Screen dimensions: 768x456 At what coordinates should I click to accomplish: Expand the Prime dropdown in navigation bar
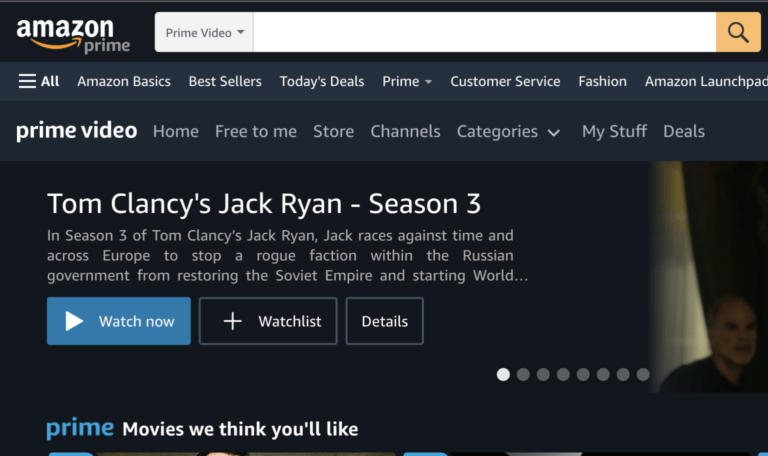click(x=407, y=81)
